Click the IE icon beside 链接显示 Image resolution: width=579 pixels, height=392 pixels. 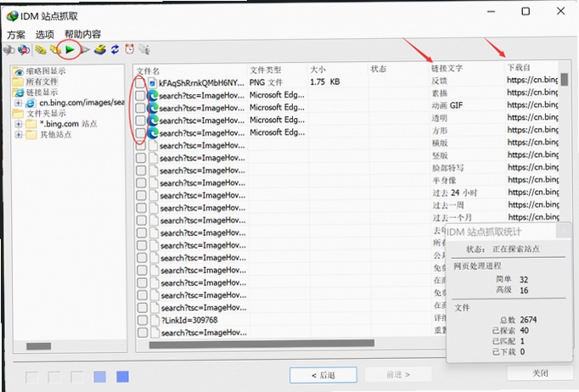(x=18, y=92)
